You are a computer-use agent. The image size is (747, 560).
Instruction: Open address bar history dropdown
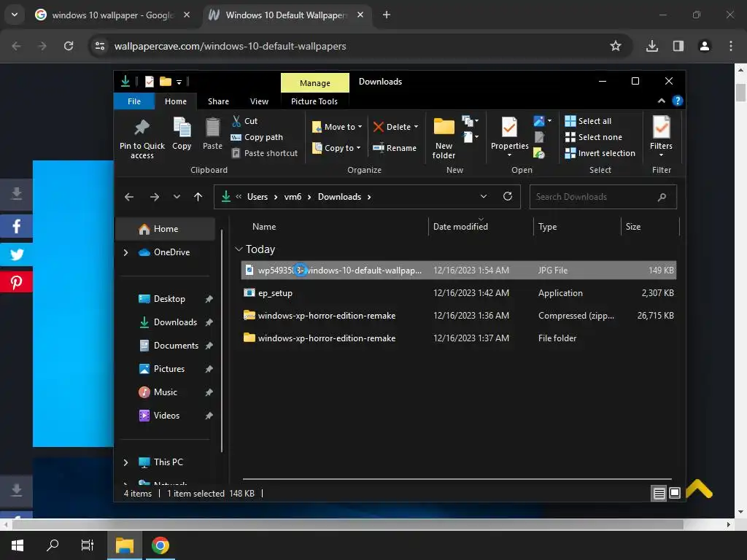[484, 196]
